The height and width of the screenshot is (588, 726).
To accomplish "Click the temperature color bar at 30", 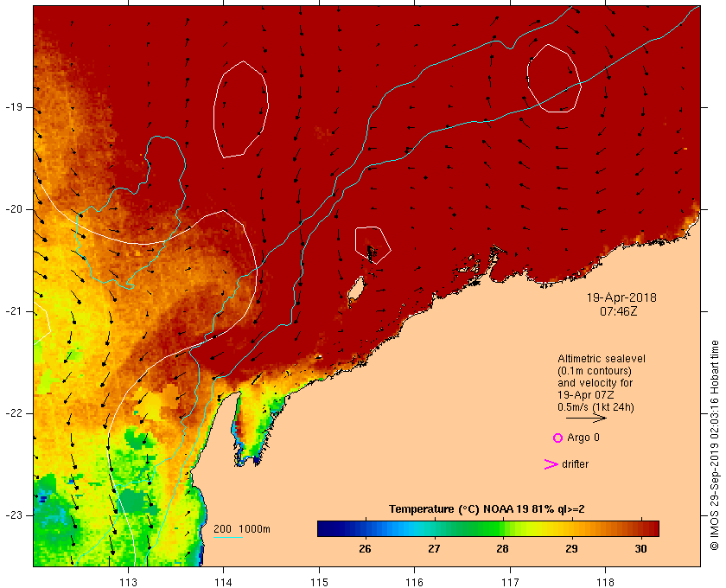I will (x=641, y=528).
